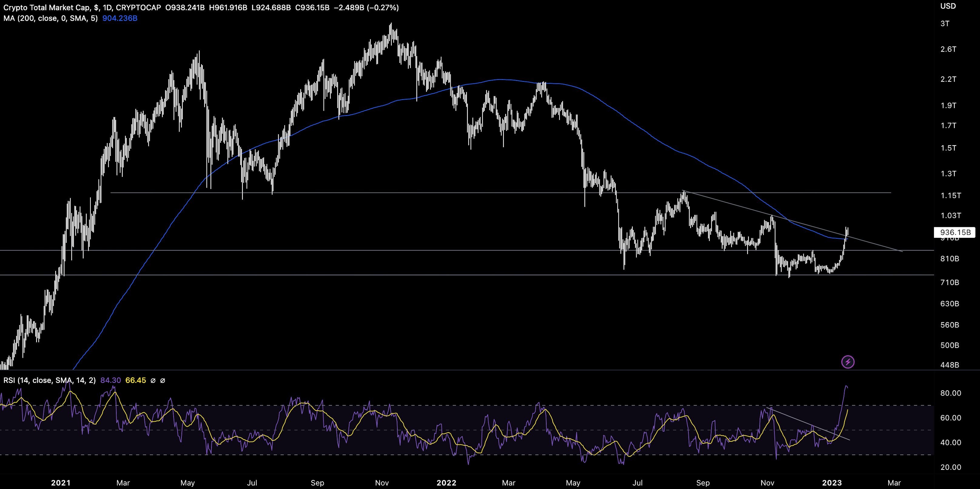Viewport: 980px width, 489px height.
Task: Click the 710B price axis label
Action: click(950, 283)
